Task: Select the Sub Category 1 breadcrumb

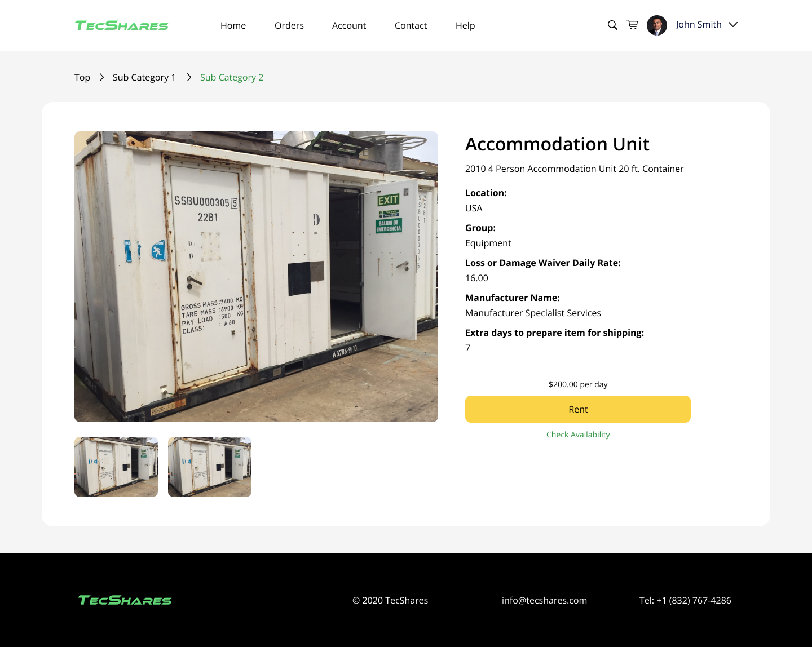Action: 144,77
